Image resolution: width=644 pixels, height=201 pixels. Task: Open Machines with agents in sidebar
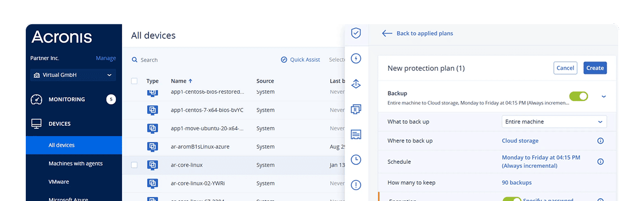click(75, 163)
